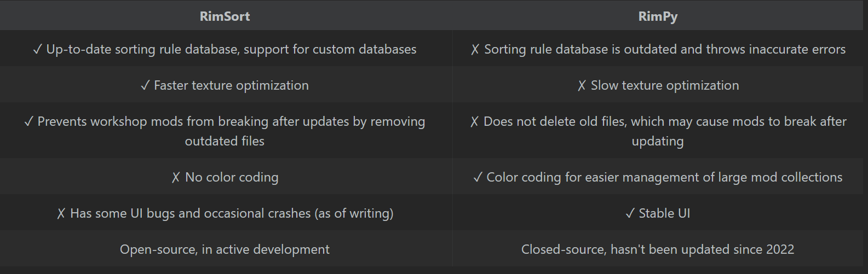Select the "Closed-source, hasn't been updated since 2022" cell
The height and width of the screenshot is (274, 868).
coord(657,249)
